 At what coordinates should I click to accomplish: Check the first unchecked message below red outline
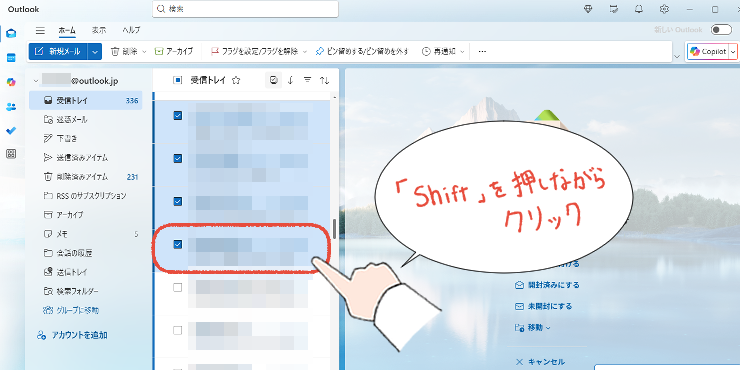(177, 287)
